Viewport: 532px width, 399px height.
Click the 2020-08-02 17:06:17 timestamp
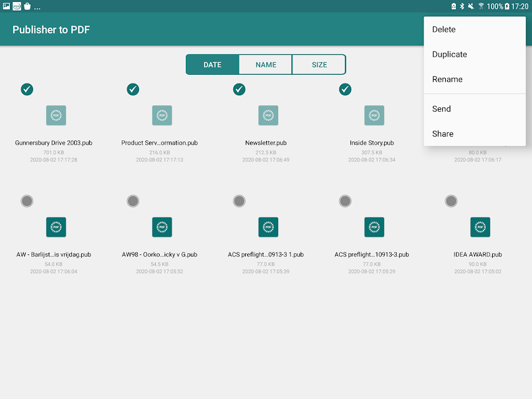pos(478,160)
